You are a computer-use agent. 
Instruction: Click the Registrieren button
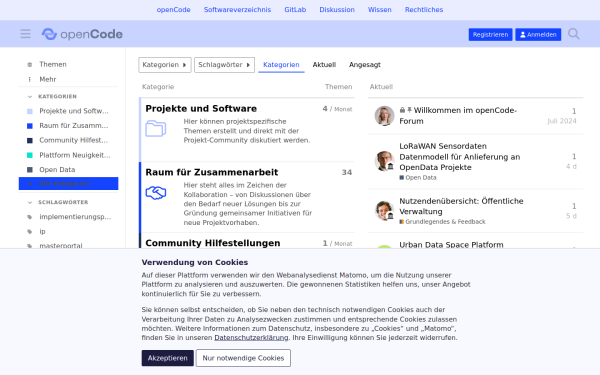point(490,34)
